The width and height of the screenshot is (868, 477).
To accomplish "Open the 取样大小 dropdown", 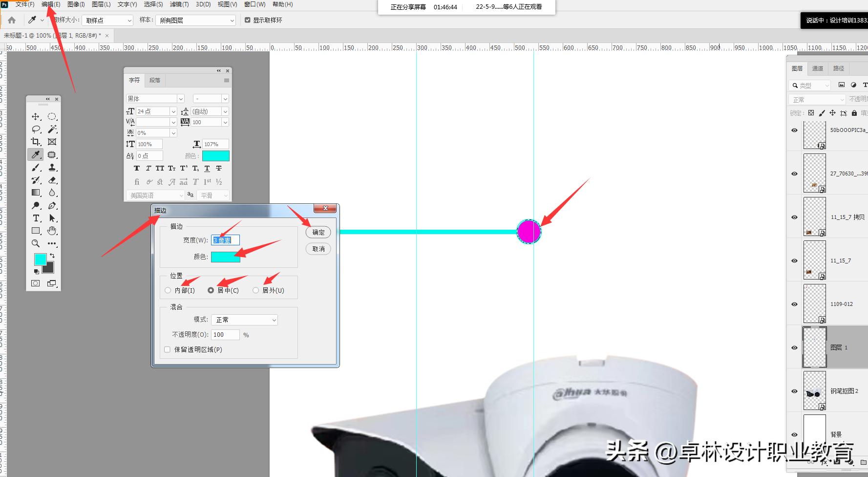I will [107, 20].
